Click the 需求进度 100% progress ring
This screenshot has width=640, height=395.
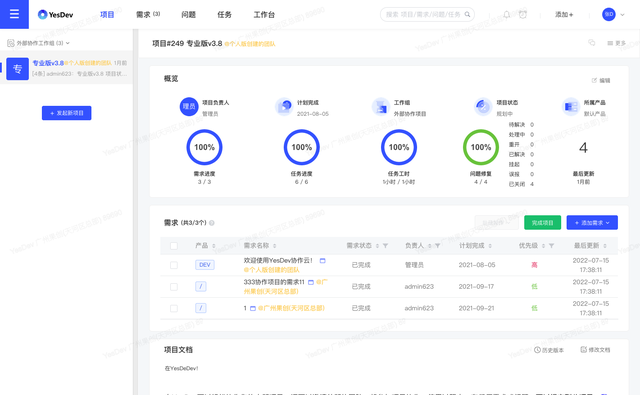204,147
